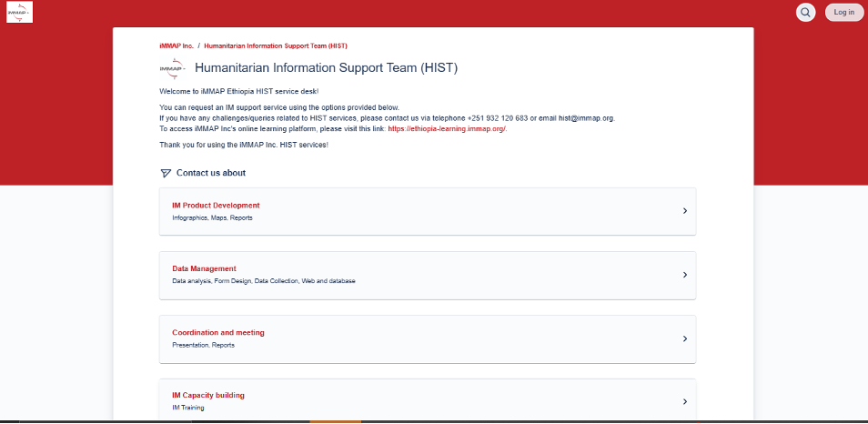The height and width of the screenshot is (424, 868).
Task: Expand the IM Product Development chevron
Action: pyautogui.click(x=685, y=211)
